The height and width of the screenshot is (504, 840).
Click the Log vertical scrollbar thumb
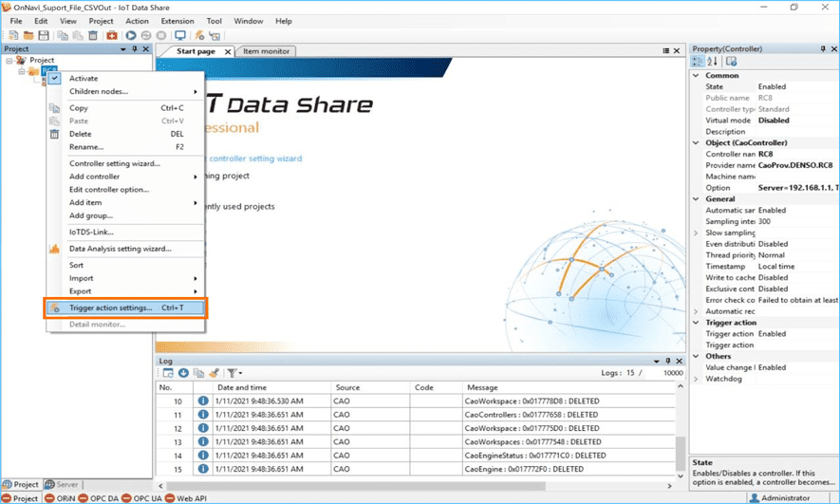681,454
